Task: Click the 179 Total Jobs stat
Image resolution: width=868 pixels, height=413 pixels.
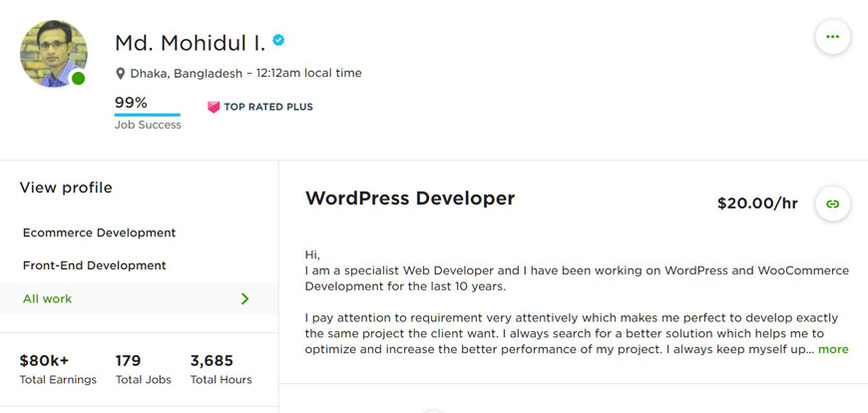Action: click(x=144, y=369)
